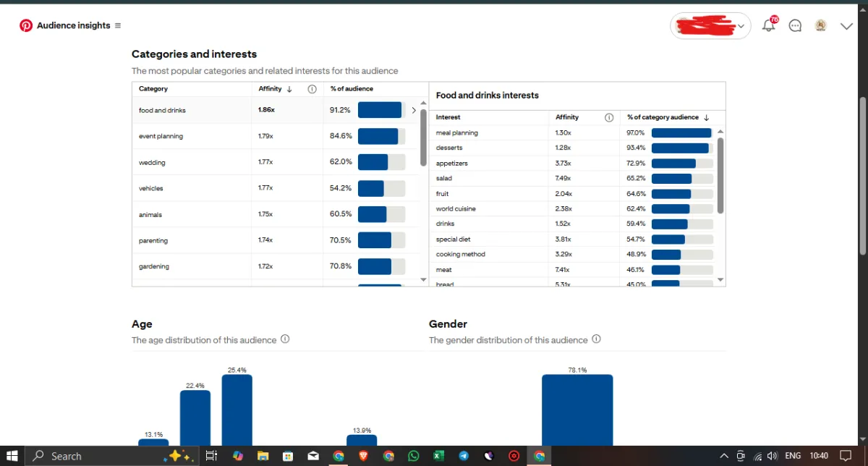Expand the food and drinks row chevron

(x=414, y=111)
